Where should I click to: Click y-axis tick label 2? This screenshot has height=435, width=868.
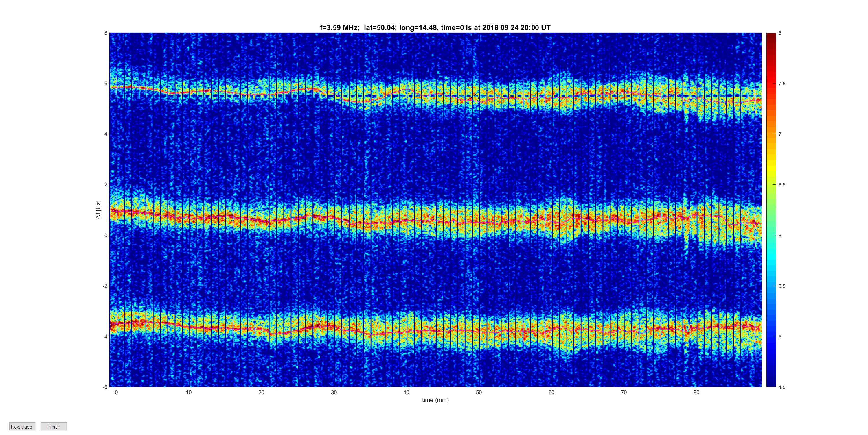[106, 184]
